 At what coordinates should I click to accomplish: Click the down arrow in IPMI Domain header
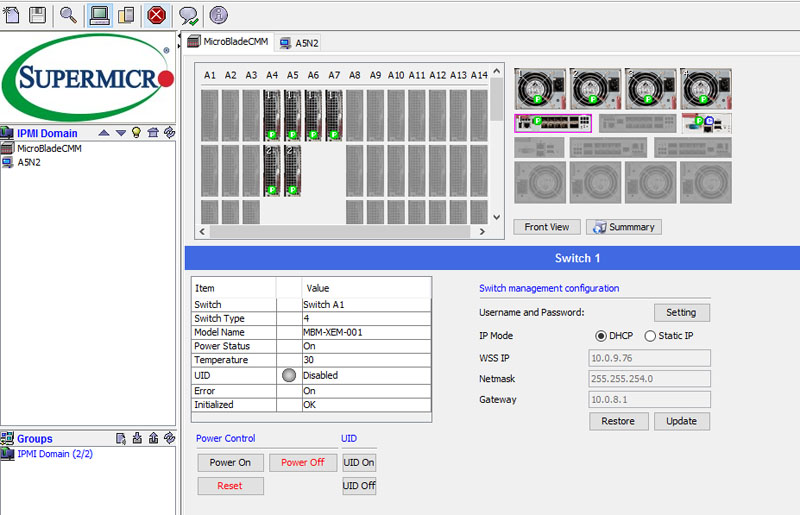point(120,133)
